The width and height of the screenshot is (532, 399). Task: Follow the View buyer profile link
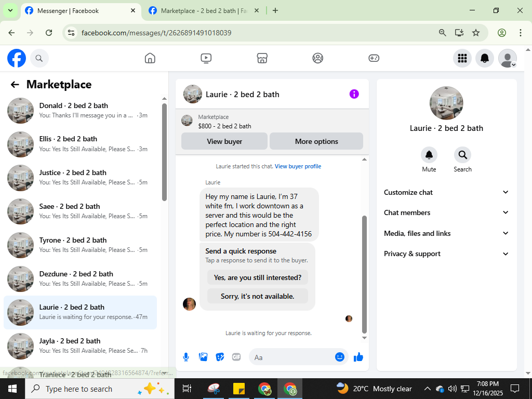coord(298,166)
